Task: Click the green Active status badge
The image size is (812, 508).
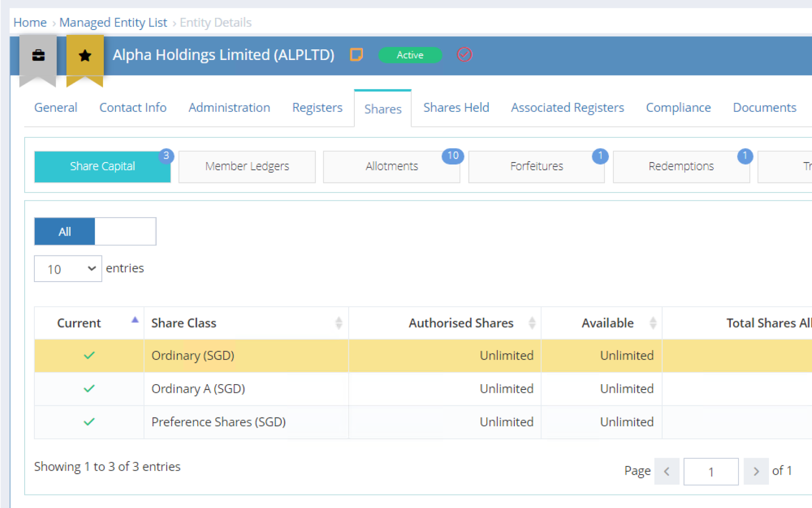Action: pyautogui.click(x=410, y=55)
